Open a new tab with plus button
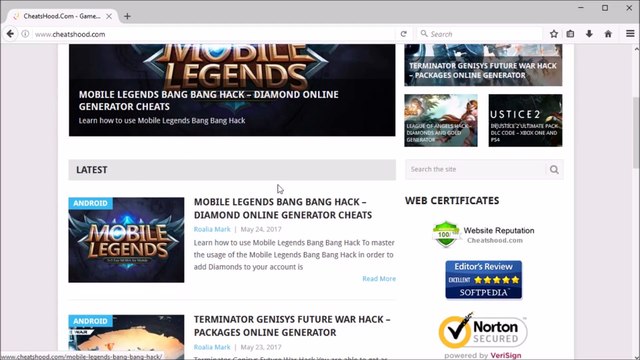Screen dimensions: 640x360 tap(127, 16)
